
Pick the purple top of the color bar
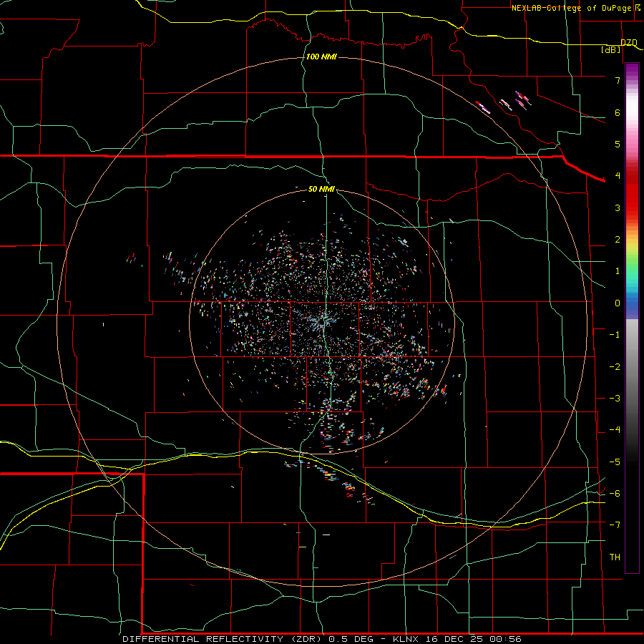[x=632, y=70]
